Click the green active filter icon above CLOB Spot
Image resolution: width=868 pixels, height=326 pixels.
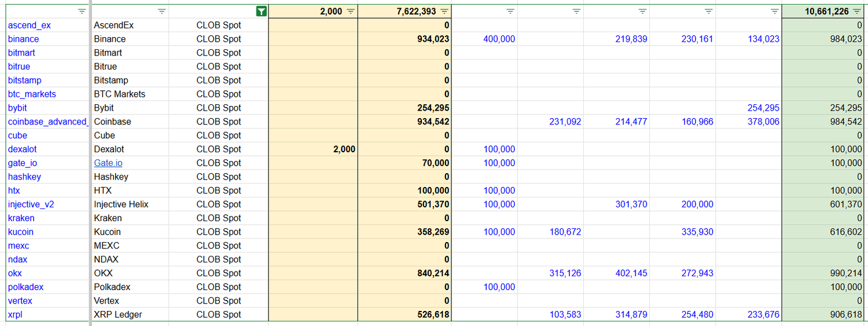262,11
